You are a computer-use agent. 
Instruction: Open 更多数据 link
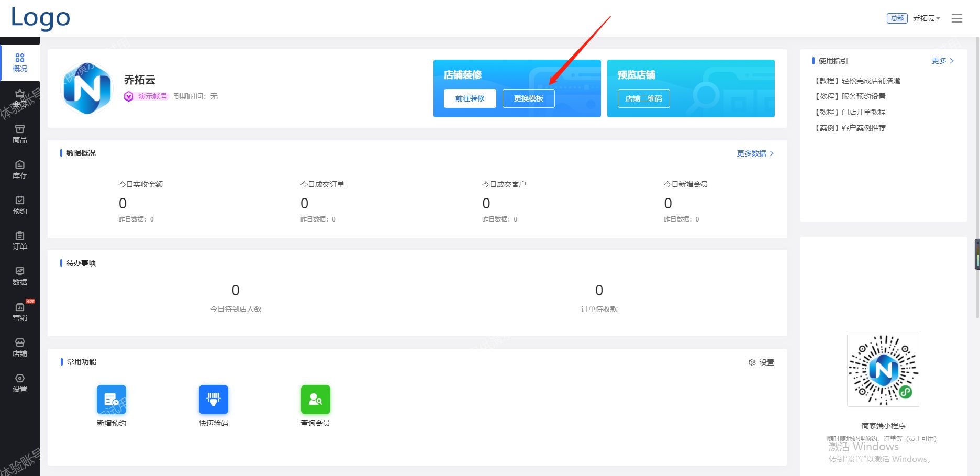[x=755, y=153]
